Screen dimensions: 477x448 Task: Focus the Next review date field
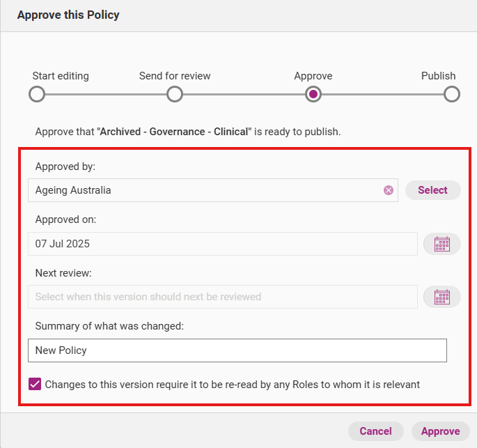223,297
